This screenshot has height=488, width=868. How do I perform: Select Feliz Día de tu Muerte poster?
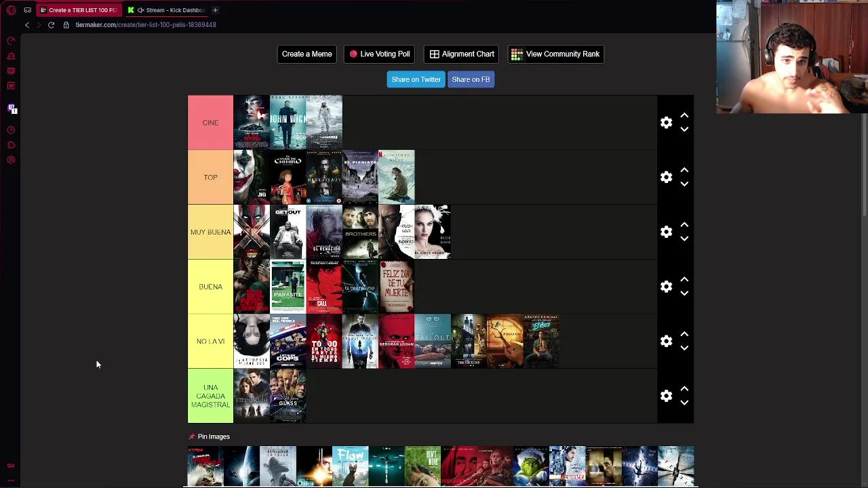click(397, 287)
